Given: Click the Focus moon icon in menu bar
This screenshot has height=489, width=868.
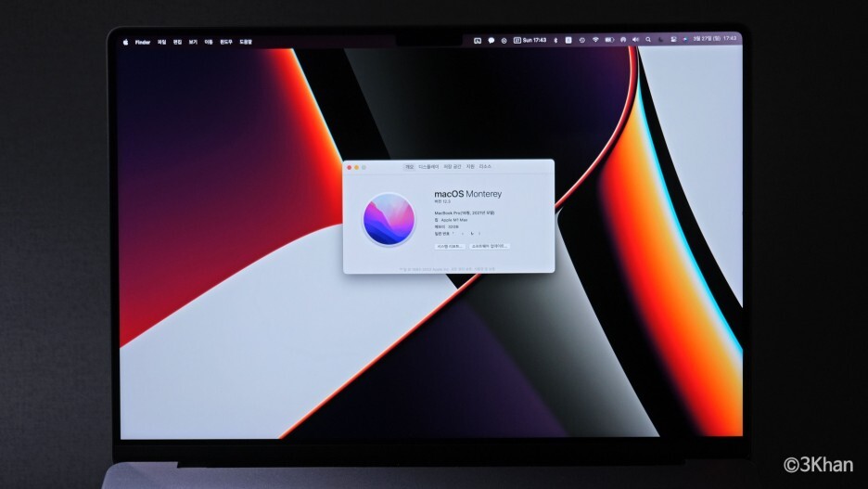Looking at the screenshot, I should tap(660, 39).
